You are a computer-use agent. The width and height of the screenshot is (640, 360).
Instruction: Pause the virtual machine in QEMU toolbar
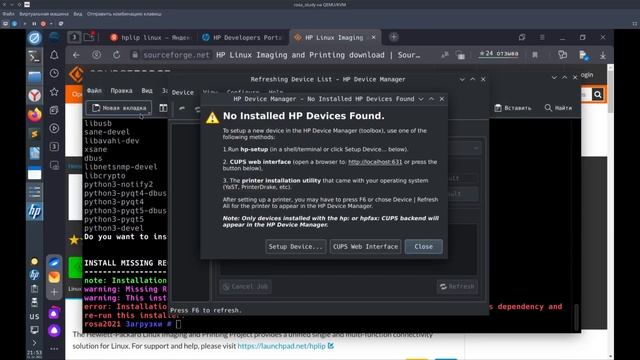[x=34, y=24]
